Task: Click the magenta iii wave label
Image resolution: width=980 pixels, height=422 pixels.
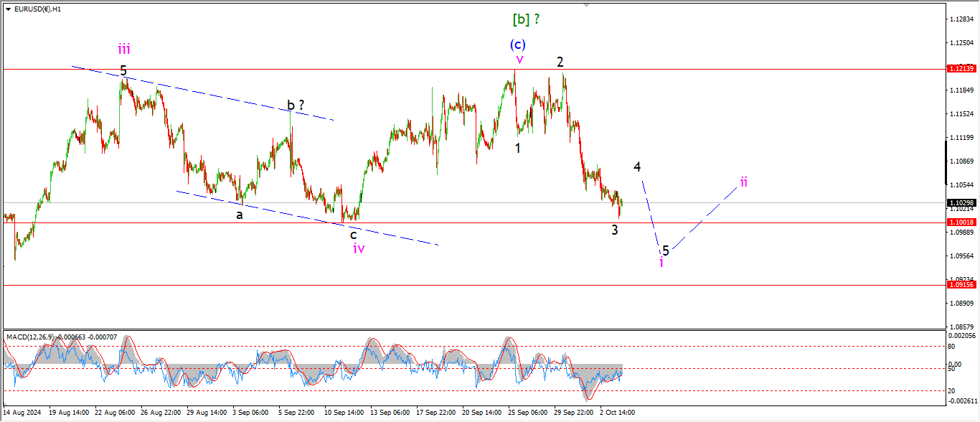Action: point(124,49)
